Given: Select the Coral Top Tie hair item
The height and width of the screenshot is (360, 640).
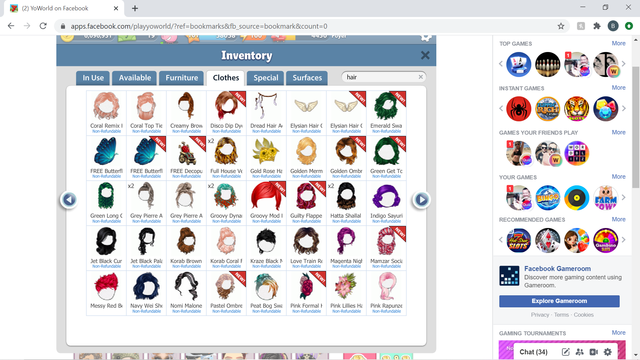Looking at the screenshot, I should click(146, 112).
